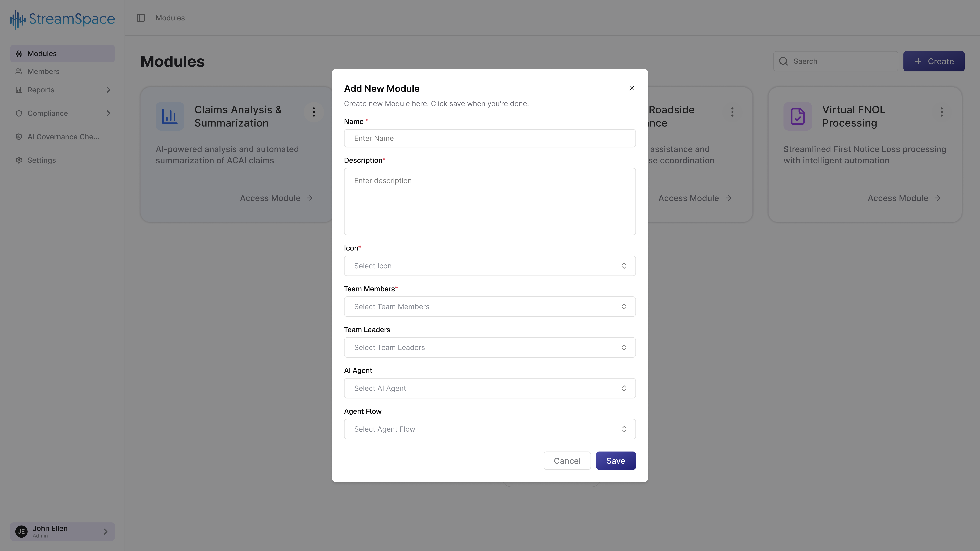The width and height of the screenshot is (980, 551).
Task: Click the JE user avatar
Action: point(21,532)
